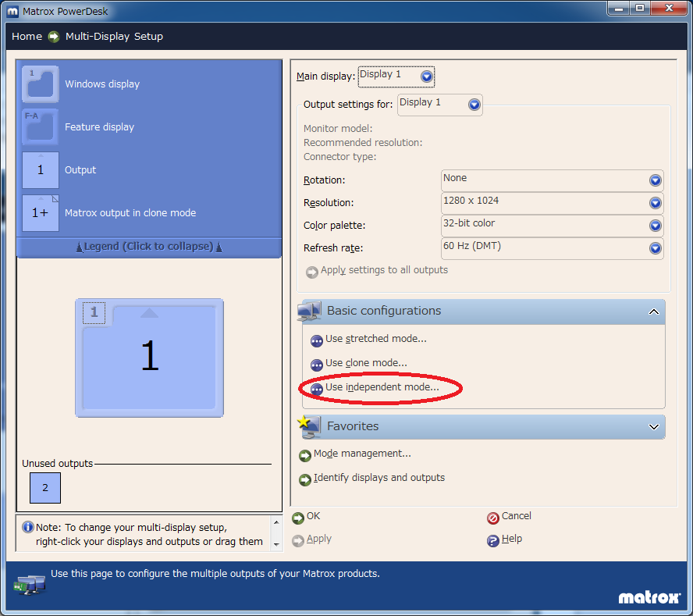Screen dimensions: 693x616
Task: Click the Output legend icon
Action: tap(41, 170)
